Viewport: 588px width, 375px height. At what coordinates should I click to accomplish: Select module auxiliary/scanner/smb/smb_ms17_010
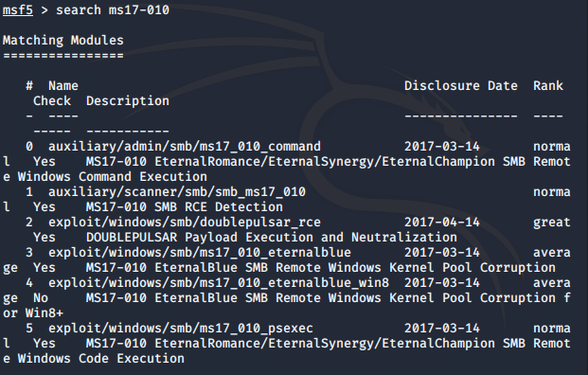click(x=177, y=192)
